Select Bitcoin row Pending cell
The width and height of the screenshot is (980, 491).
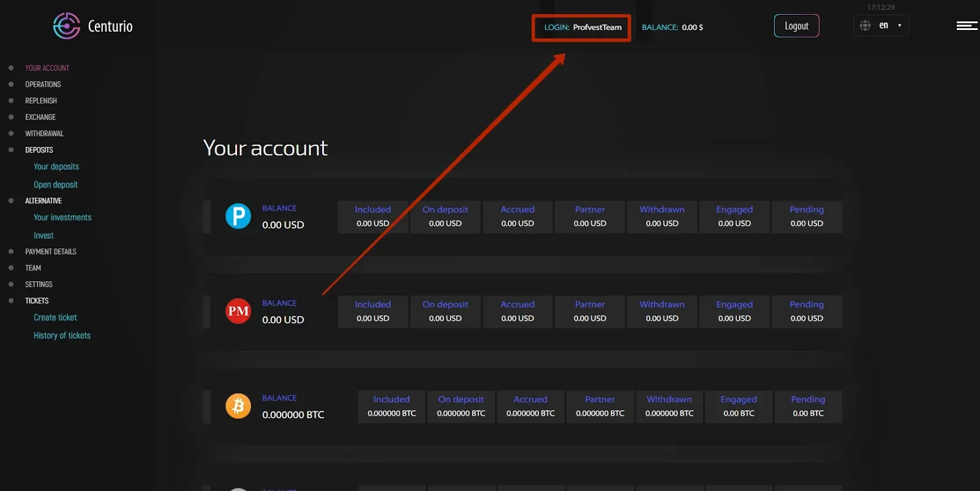click(809, 407)
